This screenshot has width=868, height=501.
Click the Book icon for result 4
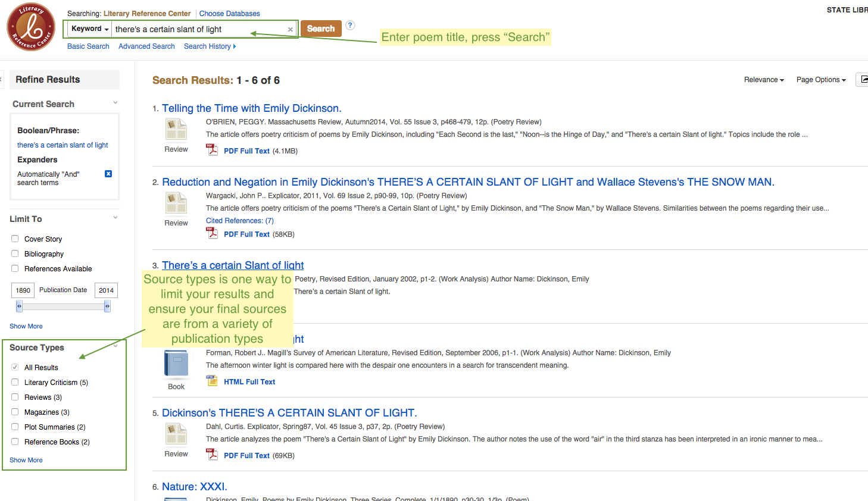click(x=176, y=364)
